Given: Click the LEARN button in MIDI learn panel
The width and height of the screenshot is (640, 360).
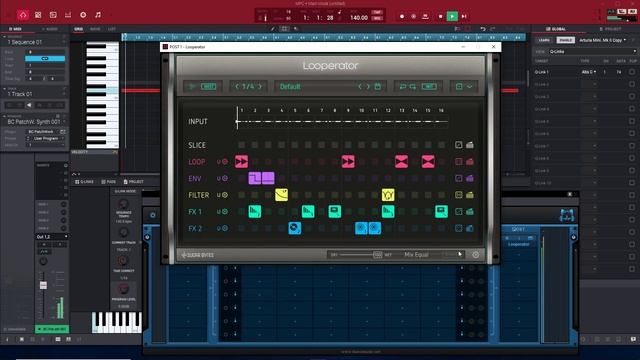Looking at the screenshot, I should point(544,40).
